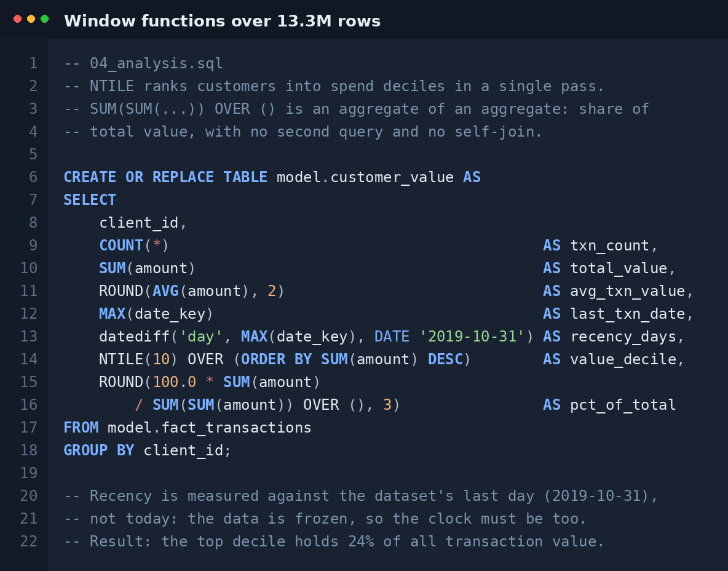
Task: Click the 'COUNT' function on line 9
Action: (121, 246)
